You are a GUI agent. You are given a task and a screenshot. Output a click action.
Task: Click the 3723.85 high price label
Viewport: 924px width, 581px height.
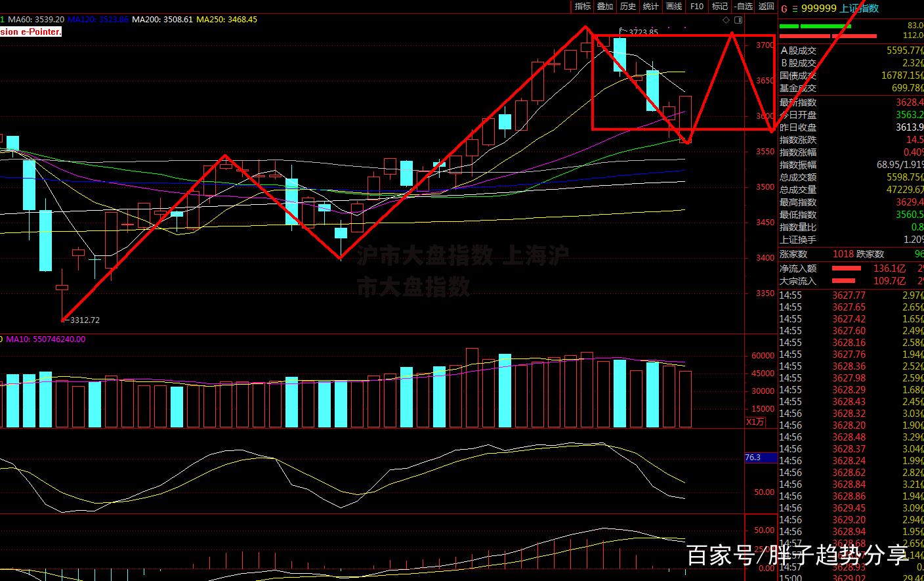point(642,32)
